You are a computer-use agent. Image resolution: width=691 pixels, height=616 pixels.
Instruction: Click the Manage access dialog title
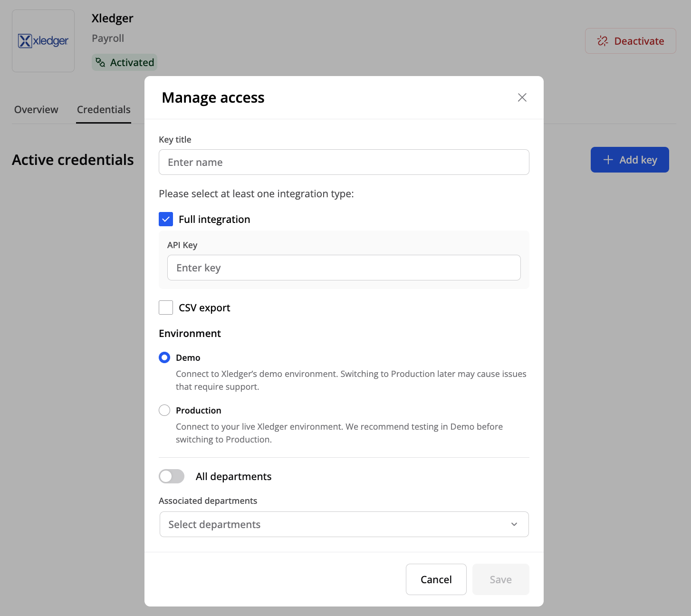[x=213, y=97]
